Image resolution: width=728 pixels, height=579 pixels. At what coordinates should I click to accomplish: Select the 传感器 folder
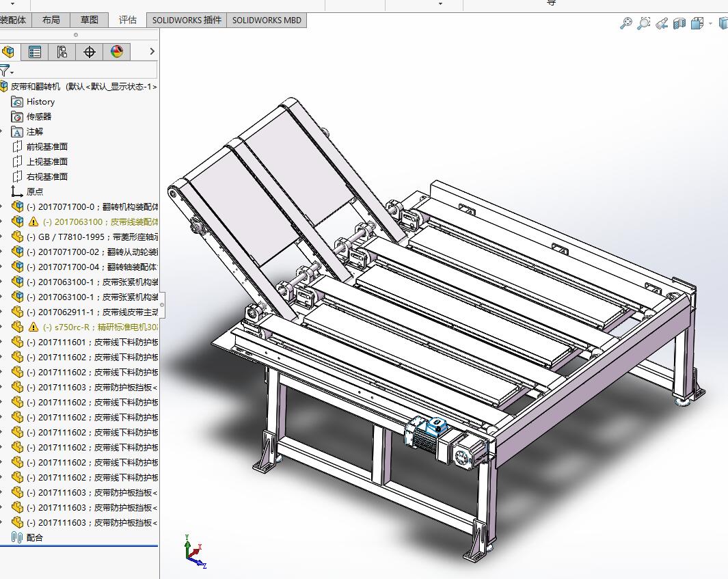(x=31, y=116)
